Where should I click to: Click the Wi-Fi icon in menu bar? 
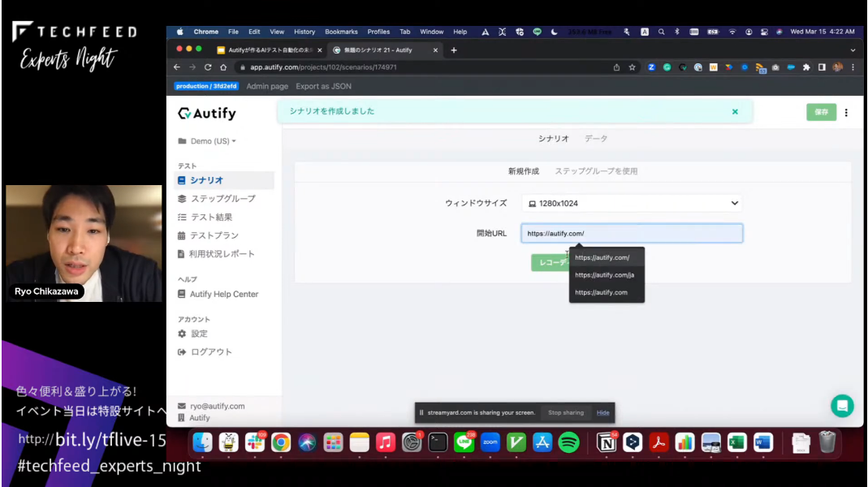(x=732, y=32)
